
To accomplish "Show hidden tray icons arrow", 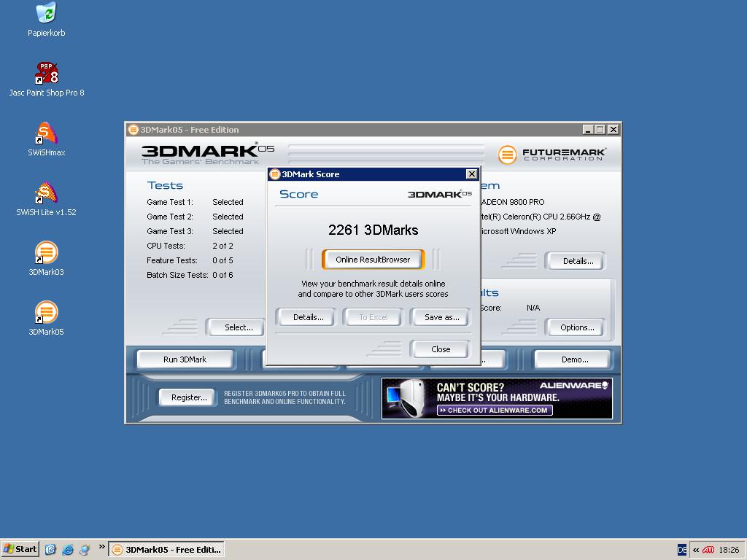I will click(695, 550).
